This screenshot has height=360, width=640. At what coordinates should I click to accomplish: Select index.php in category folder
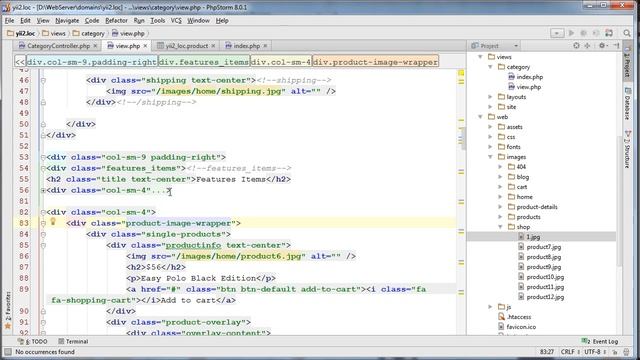click(525, 77)
